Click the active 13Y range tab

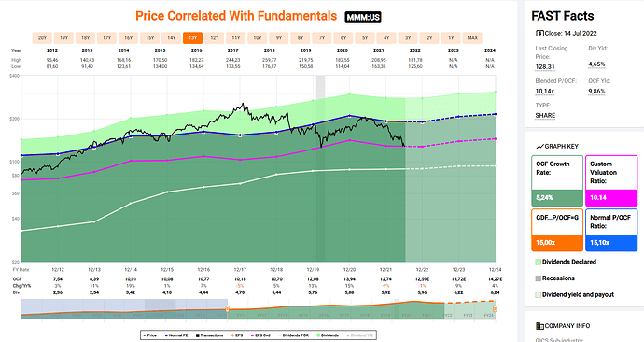pyautogui.click(x=192, y=37)
